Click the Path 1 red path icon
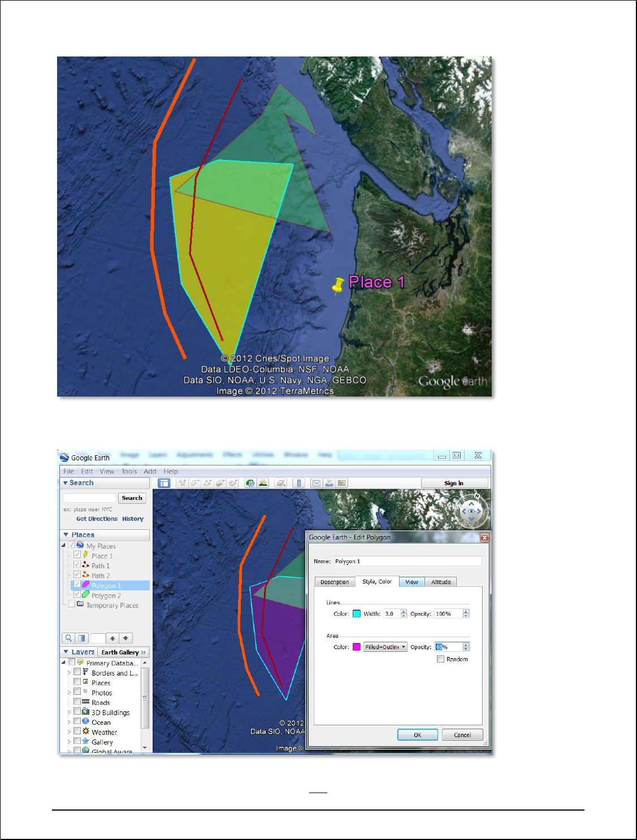 coord(85,565)
